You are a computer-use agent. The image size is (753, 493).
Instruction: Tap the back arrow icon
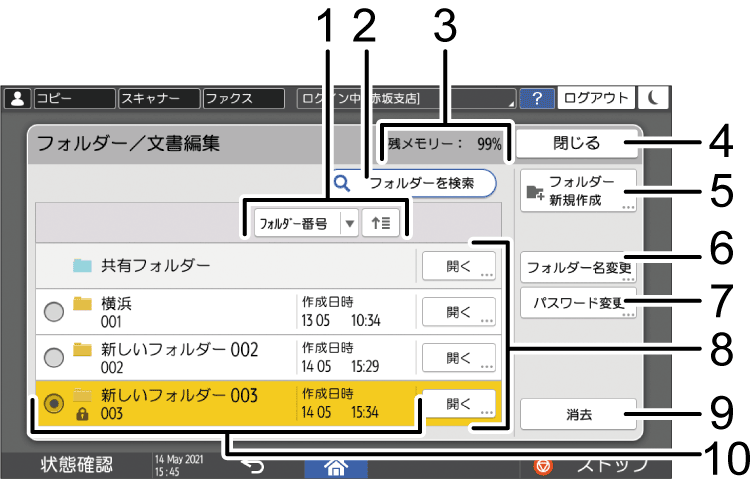point(252,467)
